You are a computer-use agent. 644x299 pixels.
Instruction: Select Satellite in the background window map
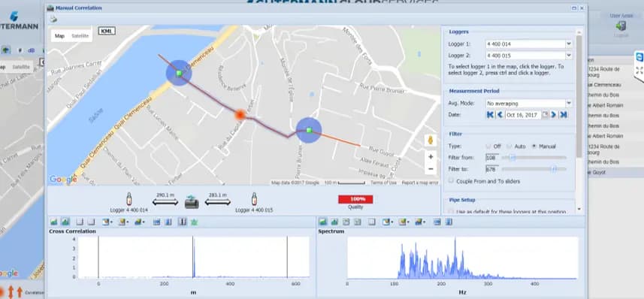21,67
